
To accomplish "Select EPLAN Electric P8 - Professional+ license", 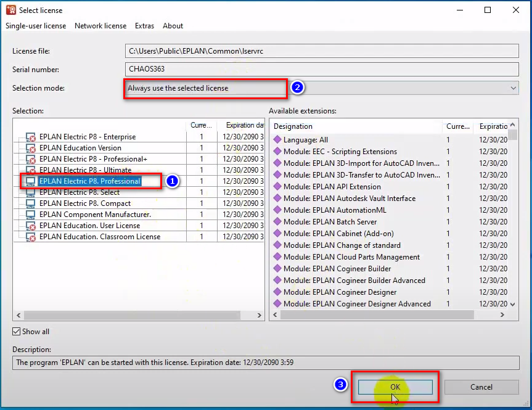I will point(93,159).
